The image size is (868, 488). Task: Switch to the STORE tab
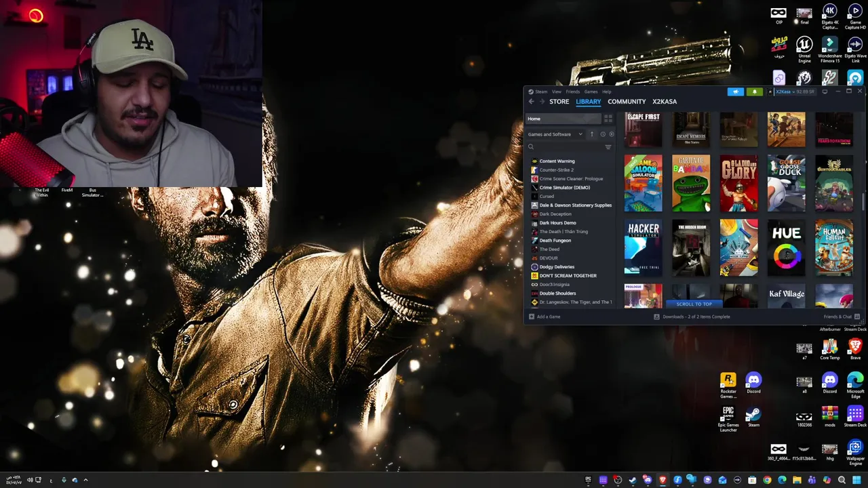tap(559, 102)
